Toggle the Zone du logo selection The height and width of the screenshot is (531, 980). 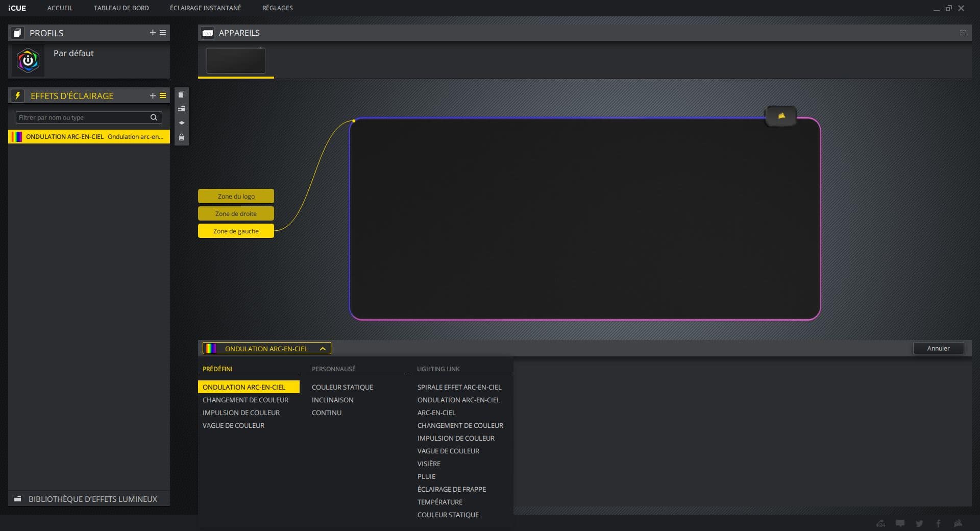click(x=236, y=196)
